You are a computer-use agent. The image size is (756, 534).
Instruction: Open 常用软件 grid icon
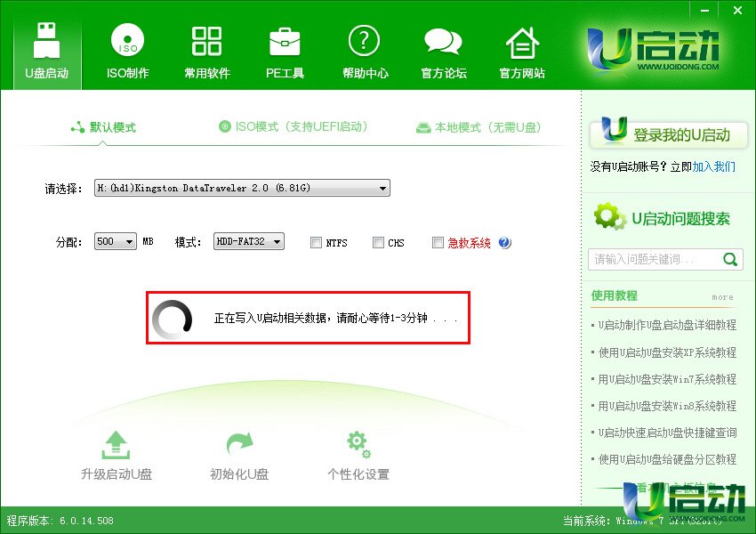(206, 41)
